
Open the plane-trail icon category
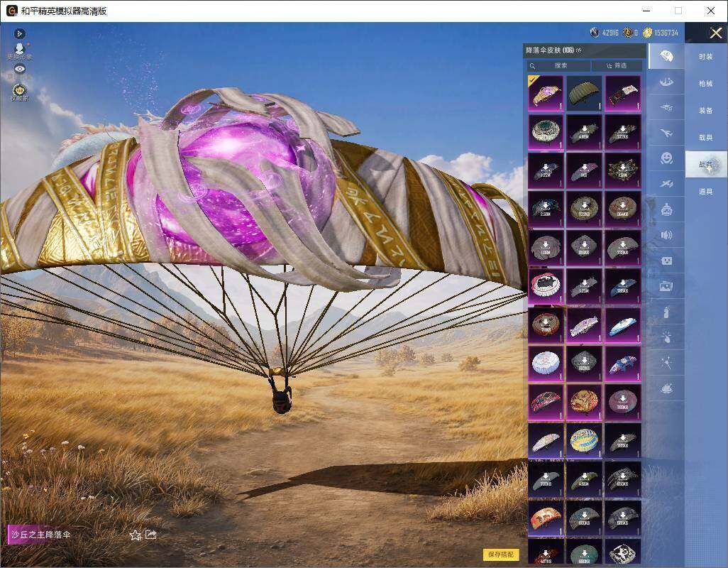666,184
